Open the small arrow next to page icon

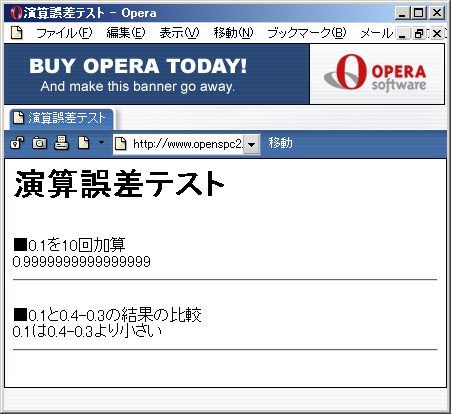(101, 143)
